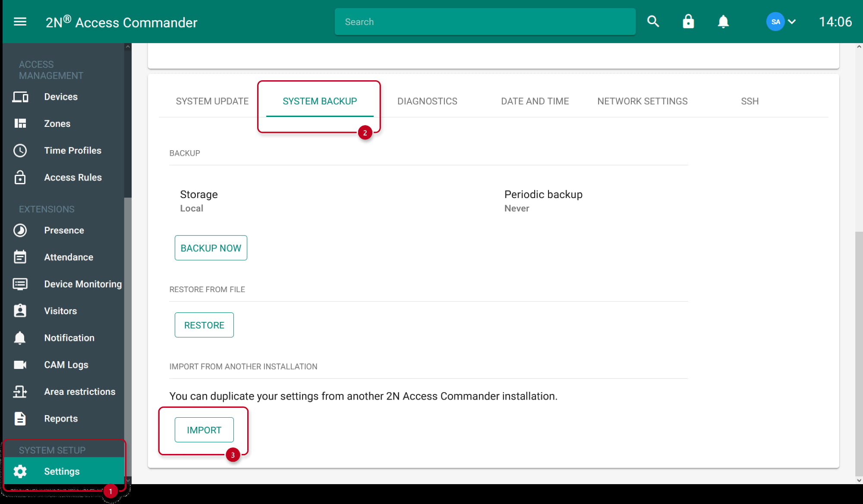
Task: Click into the Search field
Action: click(x=485, y=22)
